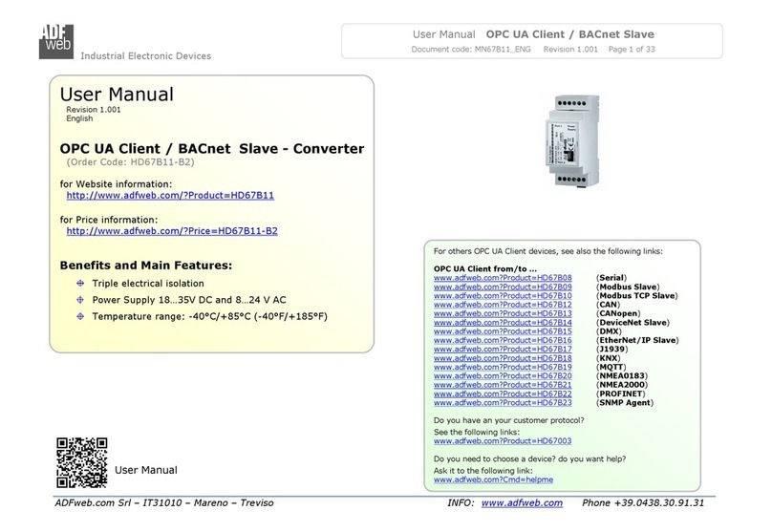Select 'Ask it to the following link:' text
The width and height of the screenshot is (772, 532).
(483, 471)
